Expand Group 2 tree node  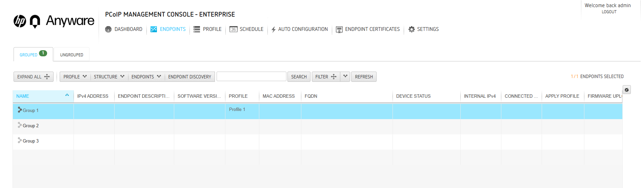[20, 125]
